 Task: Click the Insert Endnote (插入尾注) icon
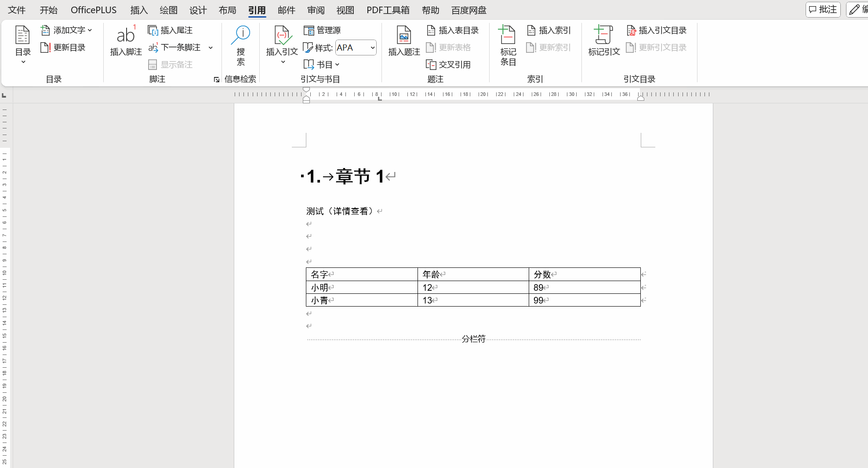(153, 30)
